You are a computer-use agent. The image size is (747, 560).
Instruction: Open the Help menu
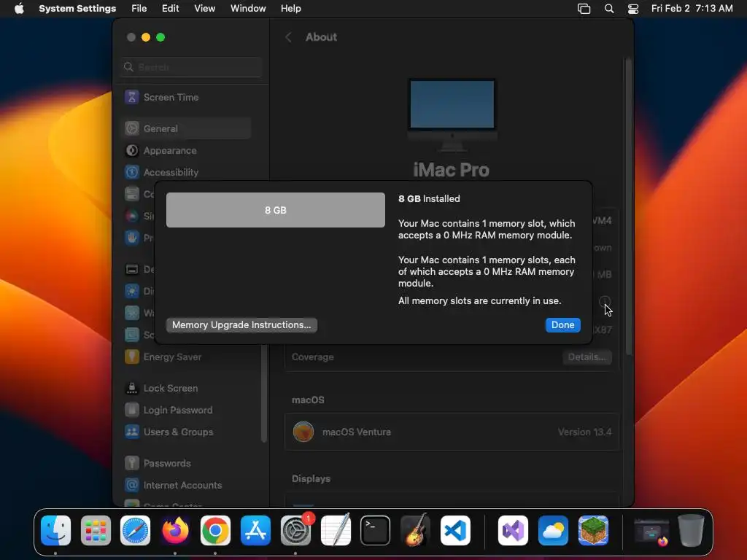point(290,9)
